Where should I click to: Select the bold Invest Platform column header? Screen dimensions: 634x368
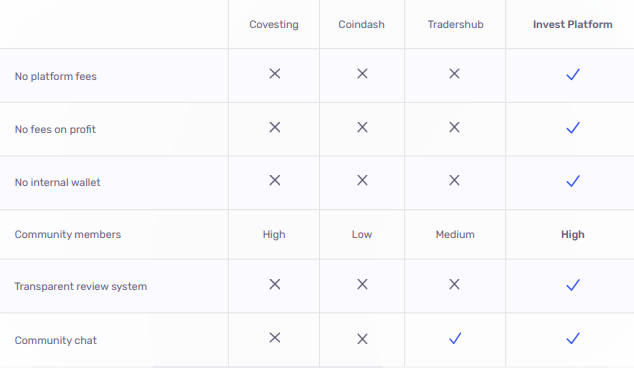(573, 25)
